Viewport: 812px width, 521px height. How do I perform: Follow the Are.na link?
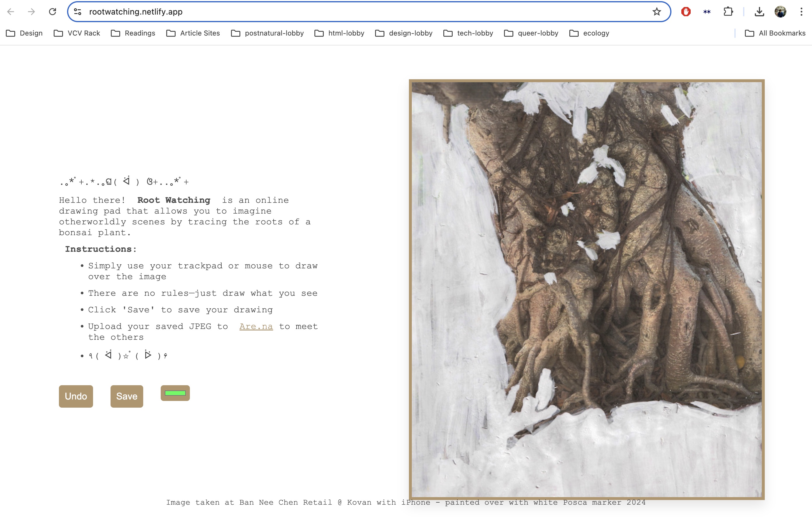(256, 326)
